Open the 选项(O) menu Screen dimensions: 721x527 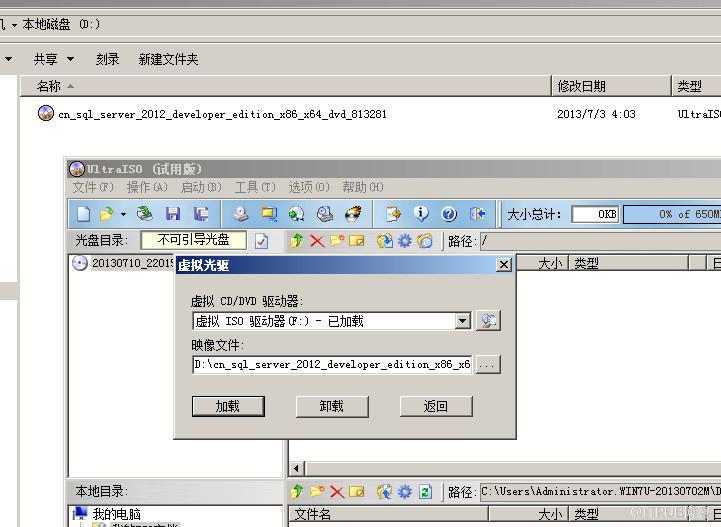(309, 187)
